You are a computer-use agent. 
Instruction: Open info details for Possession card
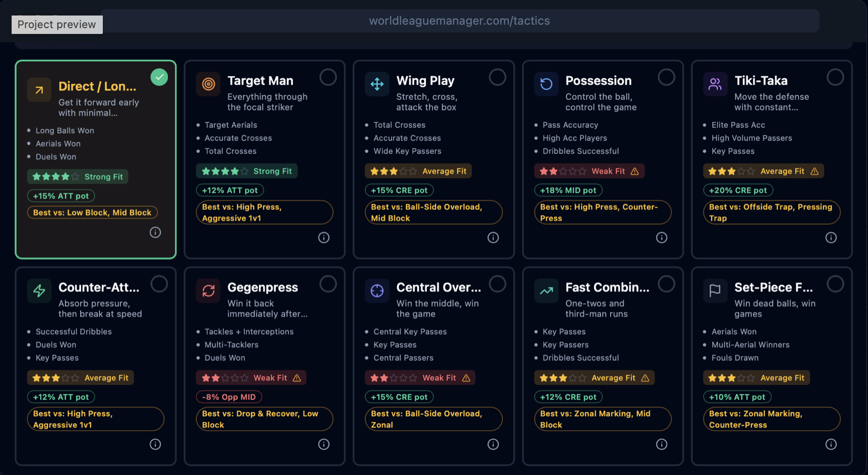click(x=661, y=237)
